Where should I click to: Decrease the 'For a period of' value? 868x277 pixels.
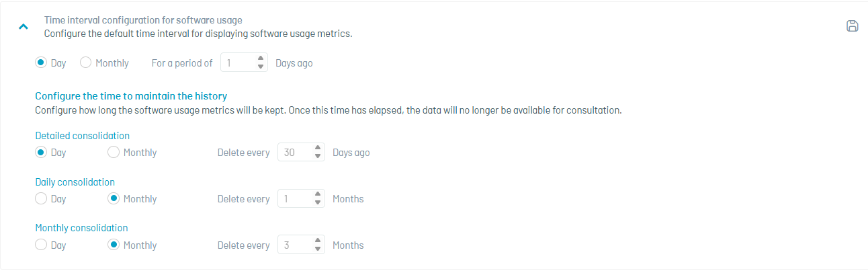click(261, 67)
